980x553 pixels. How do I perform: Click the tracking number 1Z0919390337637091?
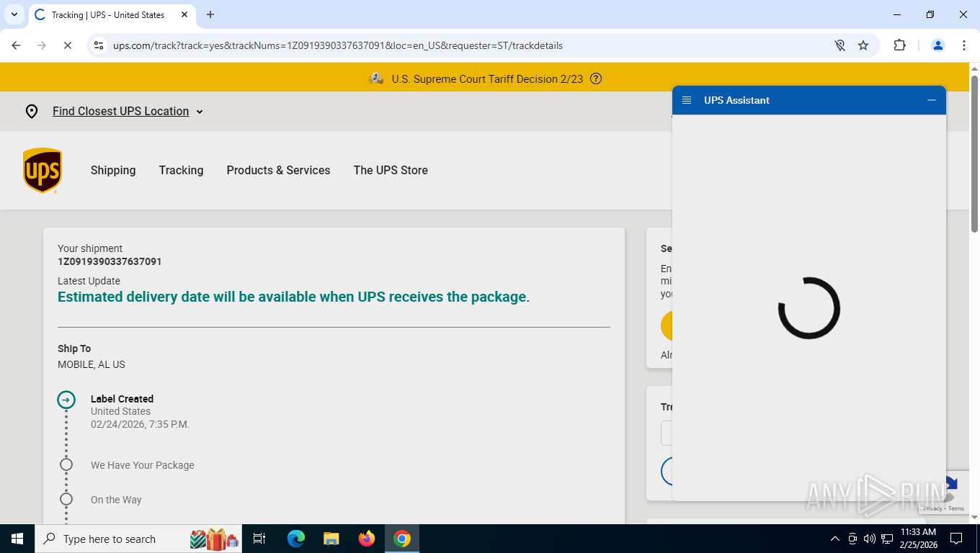110,261
